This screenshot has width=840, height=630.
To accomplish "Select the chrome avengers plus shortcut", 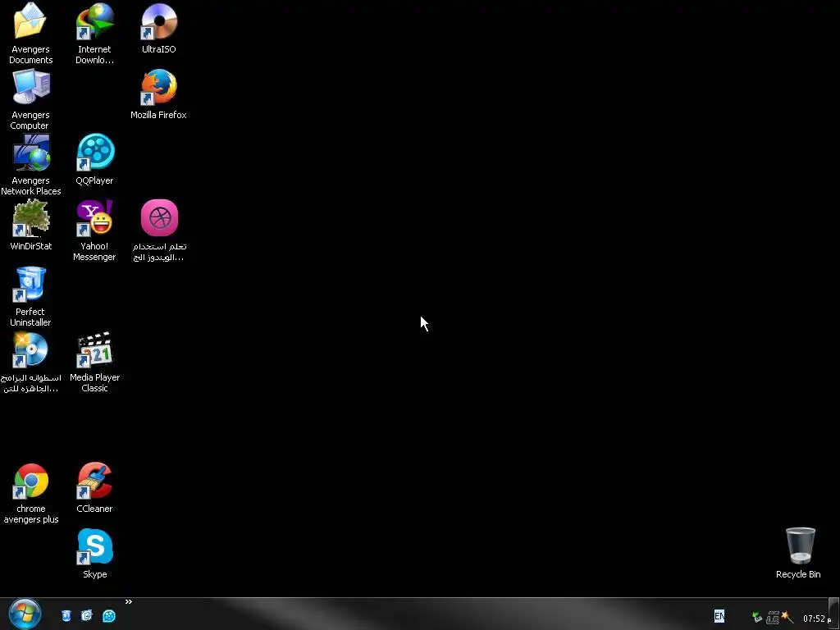I will tap(30, 481).
